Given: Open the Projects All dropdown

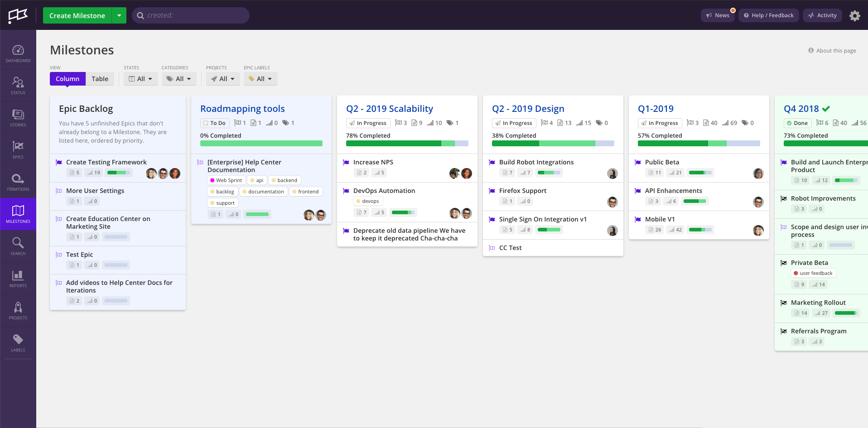Looking at the screenshot, I should pos(223,79).
